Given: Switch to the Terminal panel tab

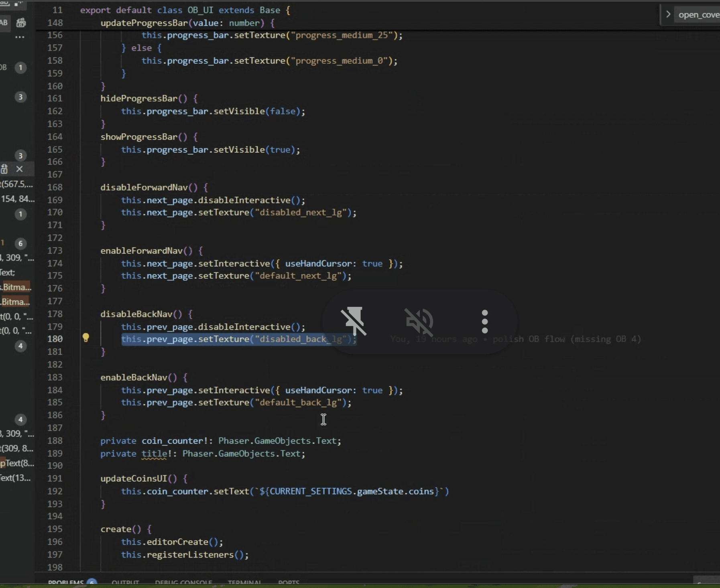Looking at the screenshot, I should [x=244, y=582].
